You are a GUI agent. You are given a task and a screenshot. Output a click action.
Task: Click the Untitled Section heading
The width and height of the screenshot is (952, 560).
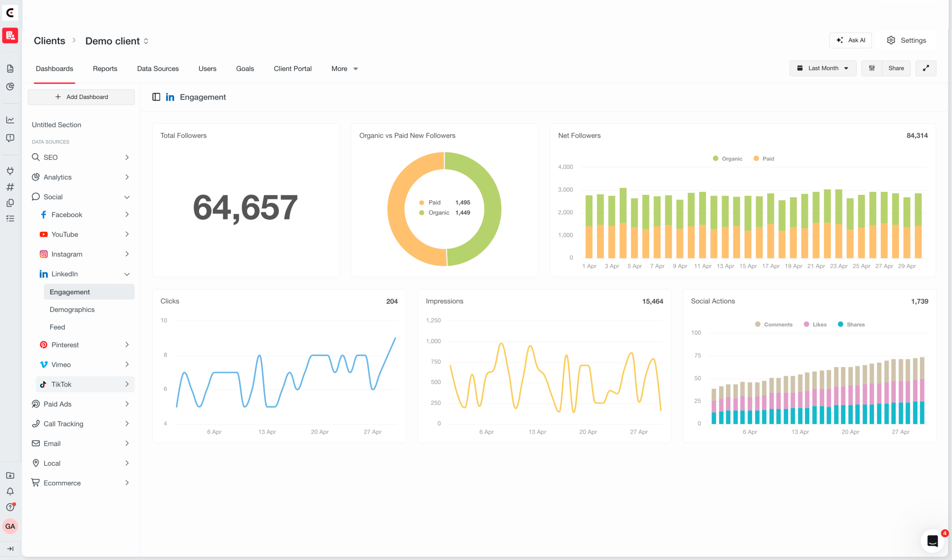click(56, 125)
